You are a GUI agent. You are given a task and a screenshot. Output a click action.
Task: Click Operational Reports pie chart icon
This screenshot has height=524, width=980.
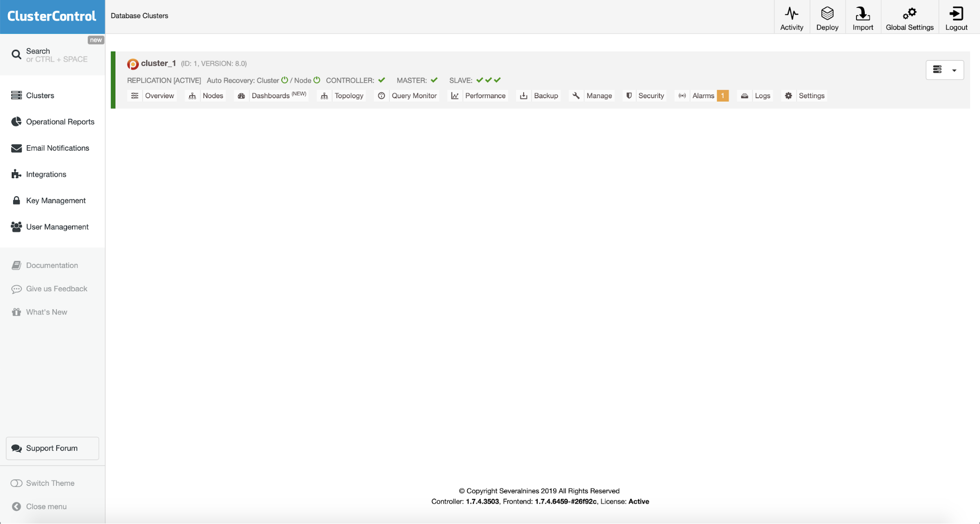[x=16, y=122]
